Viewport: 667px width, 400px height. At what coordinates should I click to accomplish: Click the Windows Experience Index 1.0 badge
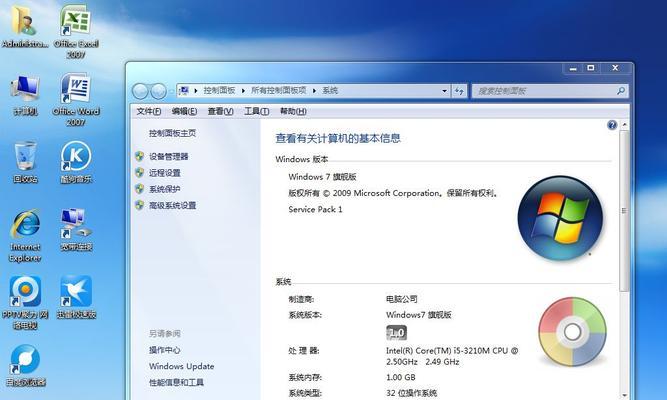point(396,332)
